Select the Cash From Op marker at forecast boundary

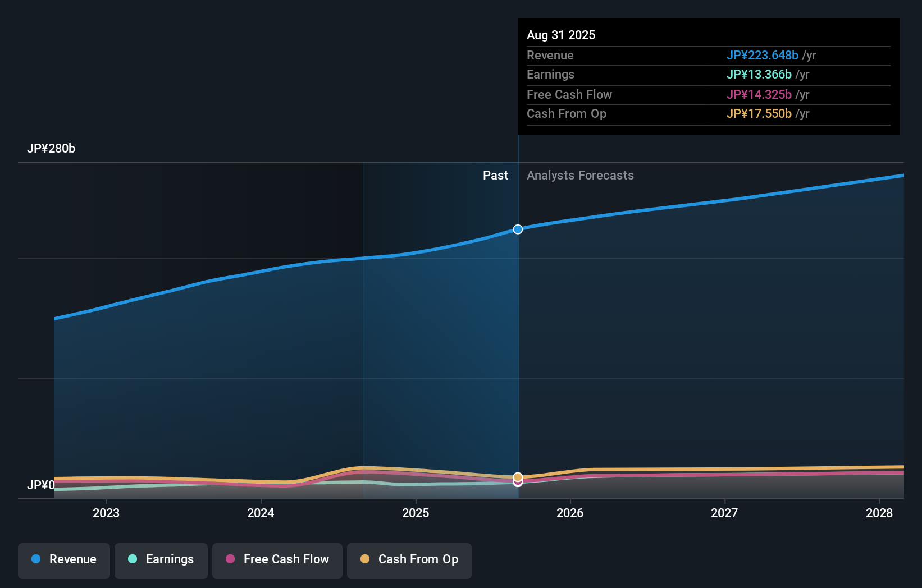click(x=517, y=477)
